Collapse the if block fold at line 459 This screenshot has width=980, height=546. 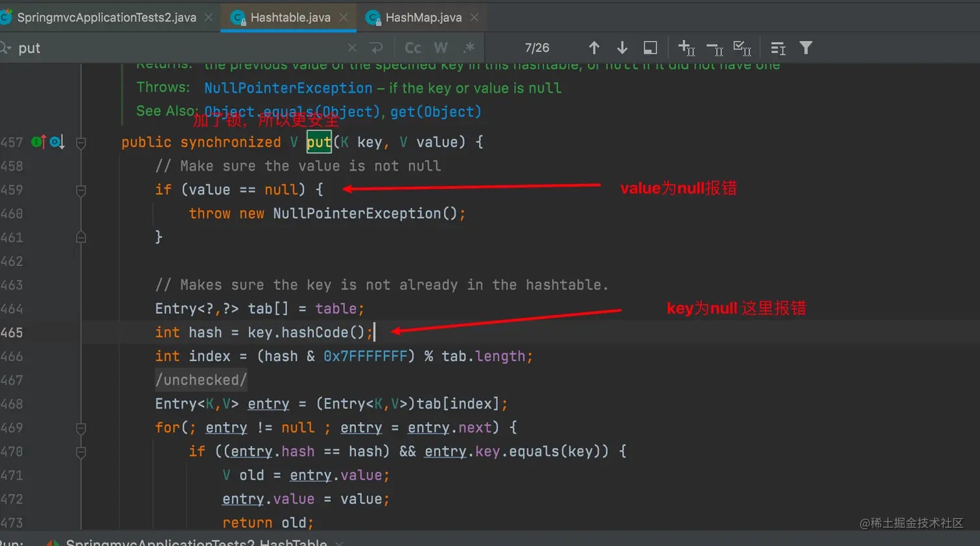(81, 191)
